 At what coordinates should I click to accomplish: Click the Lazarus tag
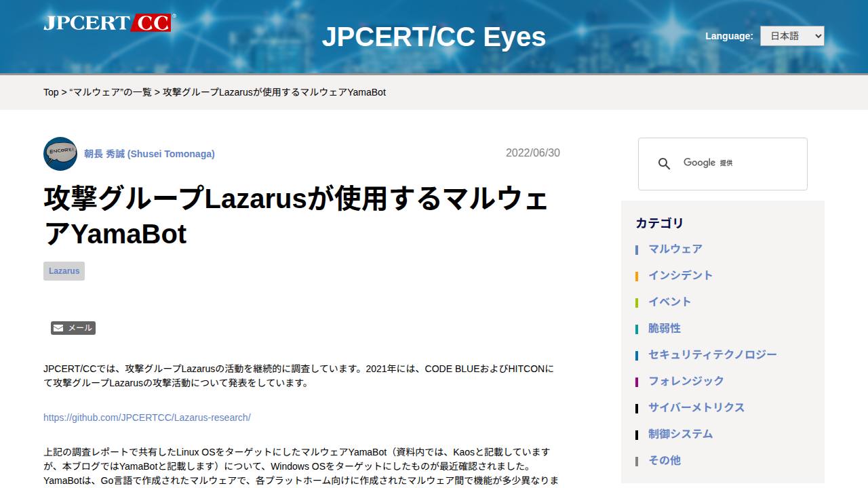[x=64, y=271]
